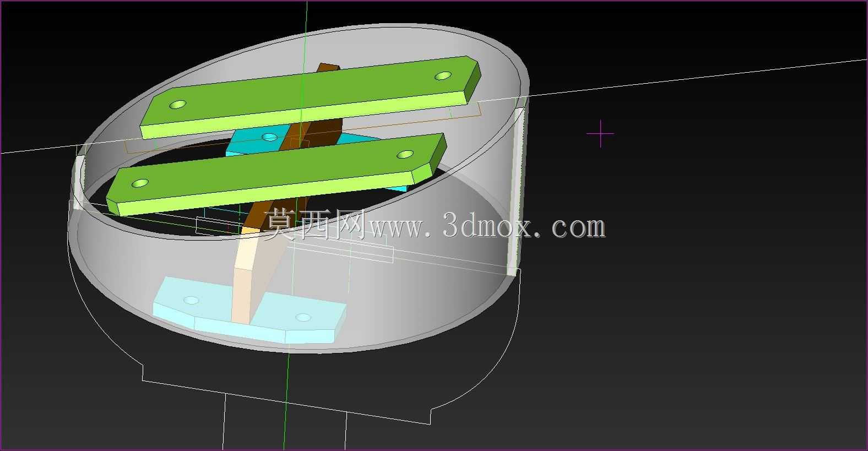The width and height of the screenshot is (868, 451).
Task: Pick the left hole on the pale blue base plate
Action: 191,300
